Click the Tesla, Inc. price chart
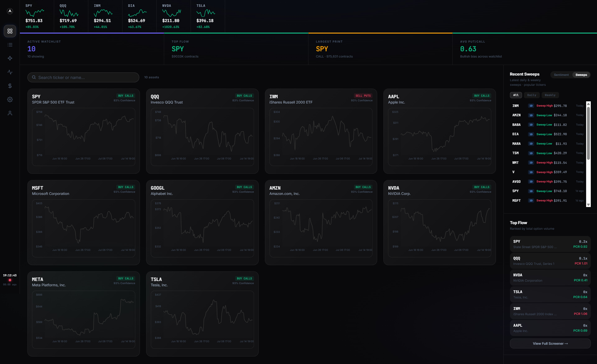Viewport: 597px width, 364px height. [x=202, y=320]
